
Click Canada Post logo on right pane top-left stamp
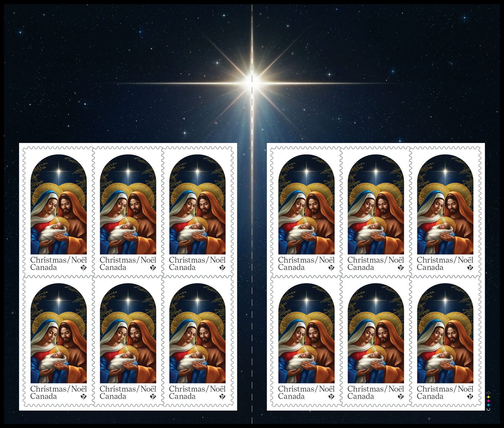[x=331, y=268]
